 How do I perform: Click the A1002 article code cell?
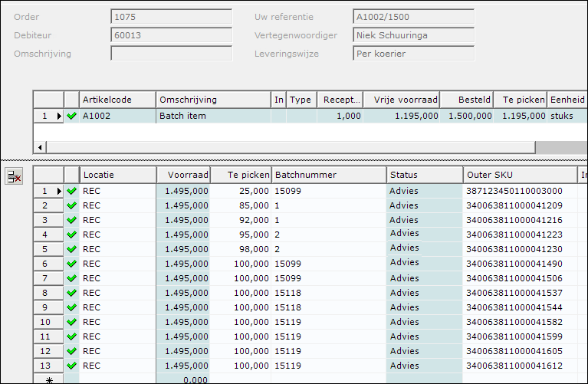(x=117, y=116)
